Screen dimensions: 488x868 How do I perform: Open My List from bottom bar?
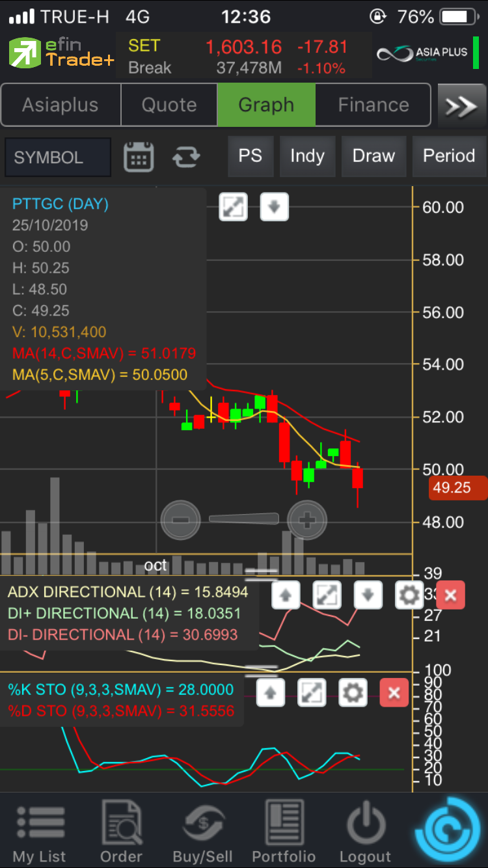pyautogui.click(x=40, y=833)
